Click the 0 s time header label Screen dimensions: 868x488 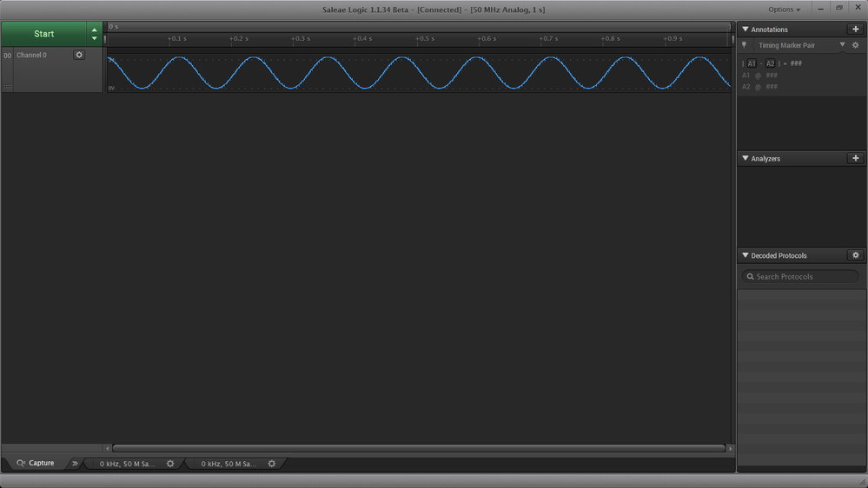(114, 27)
